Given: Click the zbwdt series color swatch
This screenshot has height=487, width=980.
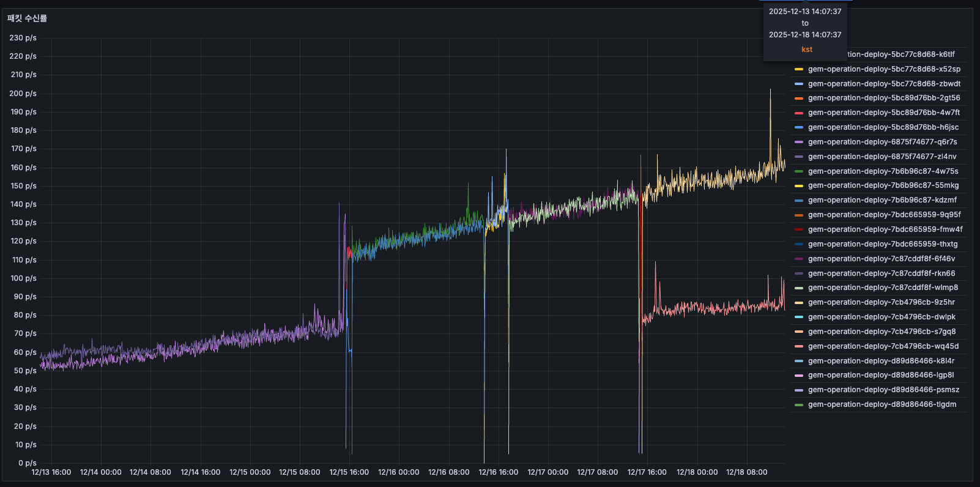Looking at the screenshot, I should 799,84.
